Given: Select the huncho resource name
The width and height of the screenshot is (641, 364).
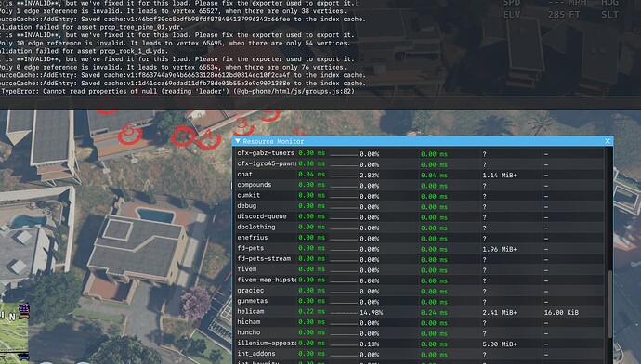Looking at the screenshot, I should pos(248,332).
